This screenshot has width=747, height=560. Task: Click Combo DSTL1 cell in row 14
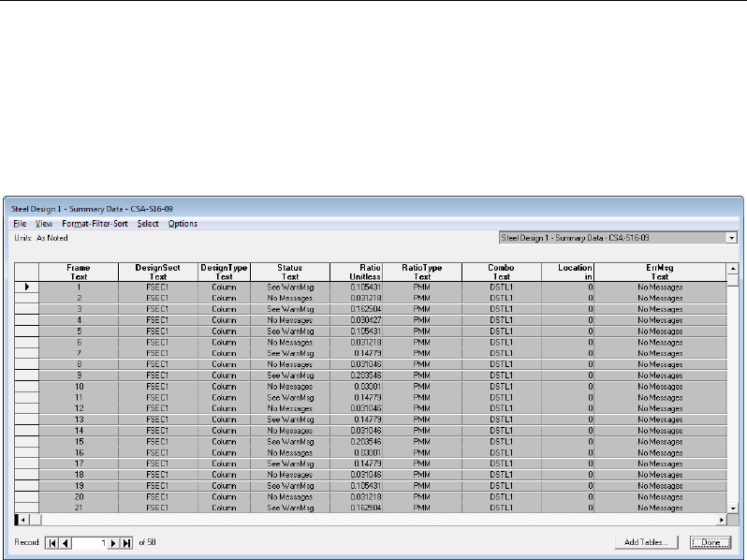[x=501, y=431]
